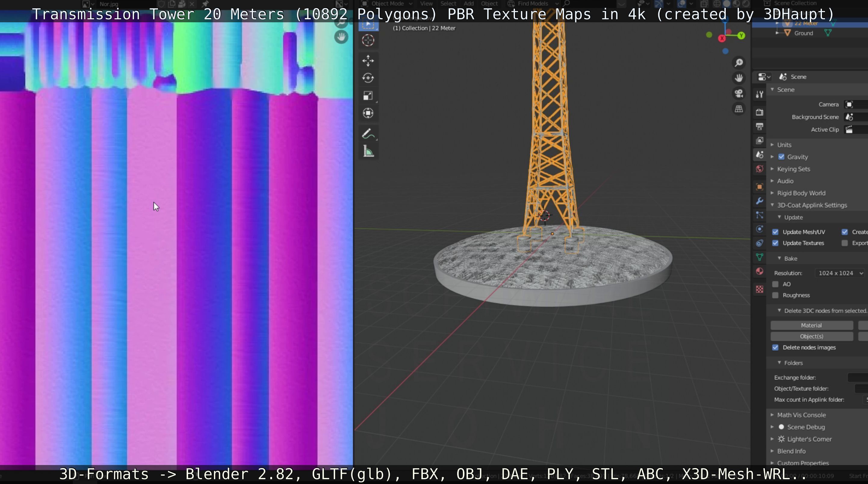Open Physics properties tab
The height and width of the screenshot is (484, 868).
[x=760, y=229]
